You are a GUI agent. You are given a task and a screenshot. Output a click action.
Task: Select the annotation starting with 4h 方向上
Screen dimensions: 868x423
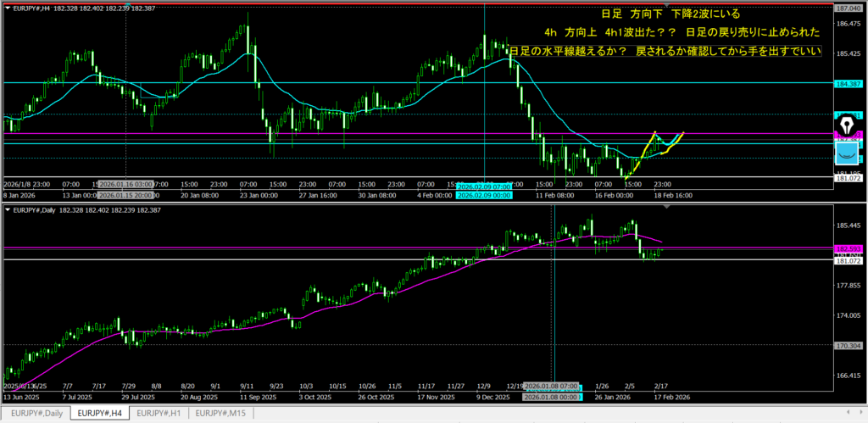click(682, 33)
